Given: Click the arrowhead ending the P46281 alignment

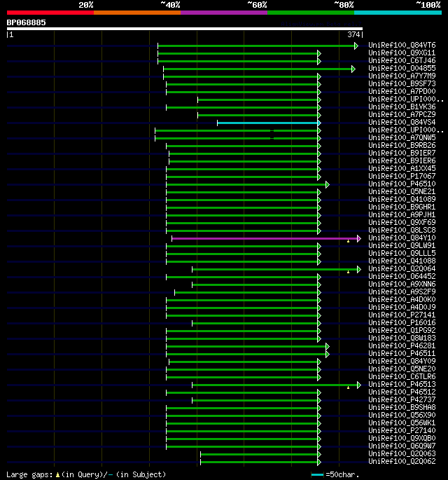Looking at the screenshot, I should (328, 347).
